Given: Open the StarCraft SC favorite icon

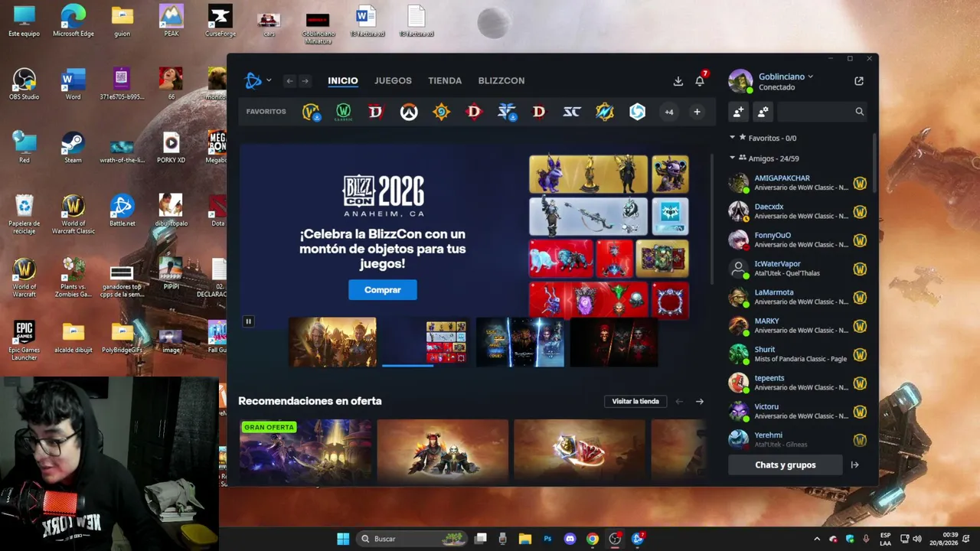Looking at the screenshot, I should coord(572,112).
